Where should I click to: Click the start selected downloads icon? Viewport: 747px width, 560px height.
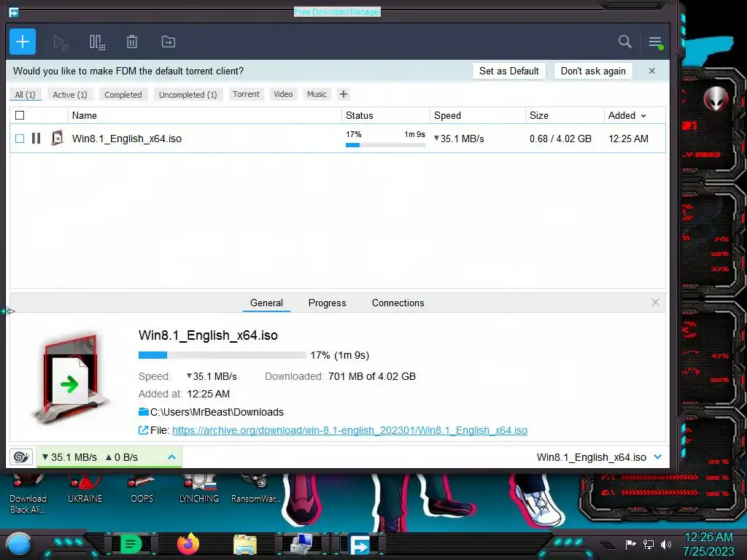tap(60, 42)
